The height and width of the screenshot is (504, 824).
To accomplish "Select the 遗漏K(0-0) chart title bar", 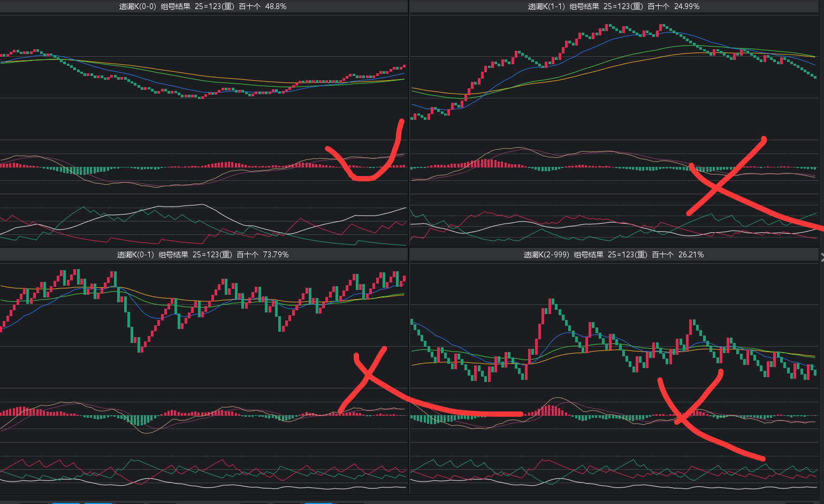I will 203,6.
